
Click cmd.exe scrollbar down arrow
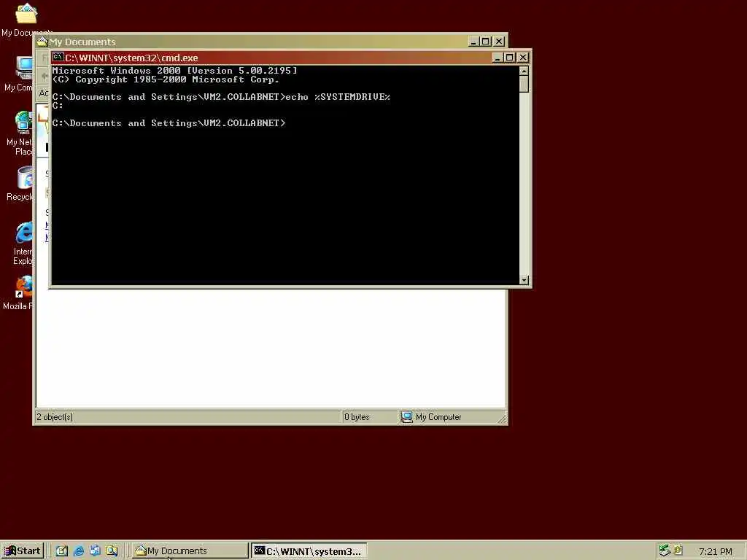[524, 279]
